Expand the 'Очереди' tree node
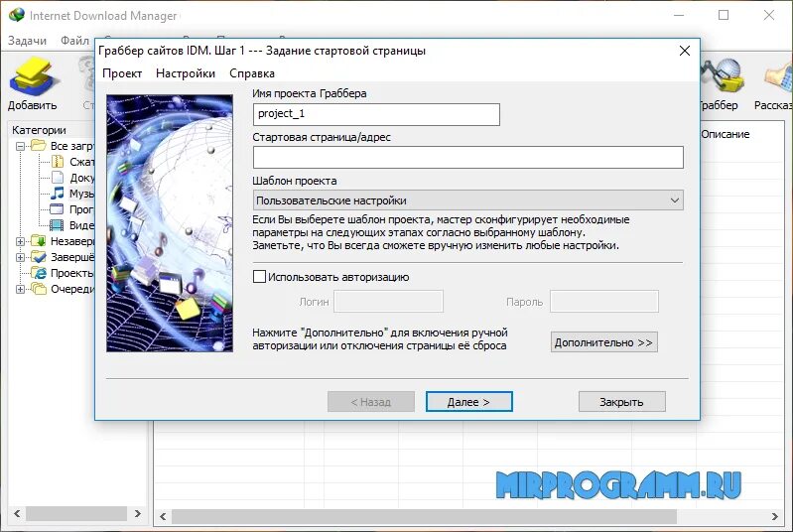Image resolution: width=793 pixels, height=532 pixels. [x=20, y=289]
